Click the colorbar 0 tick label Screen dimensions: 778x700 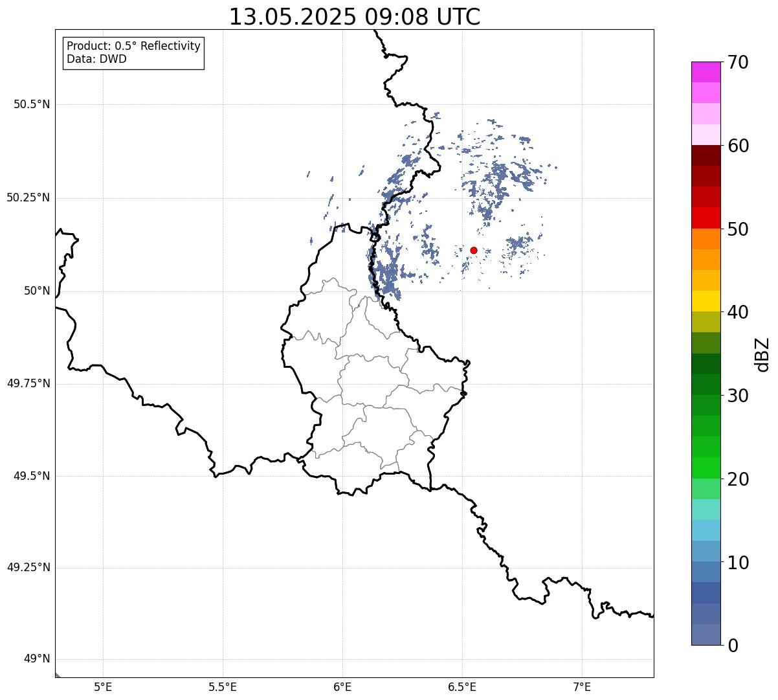pos(733,646)
